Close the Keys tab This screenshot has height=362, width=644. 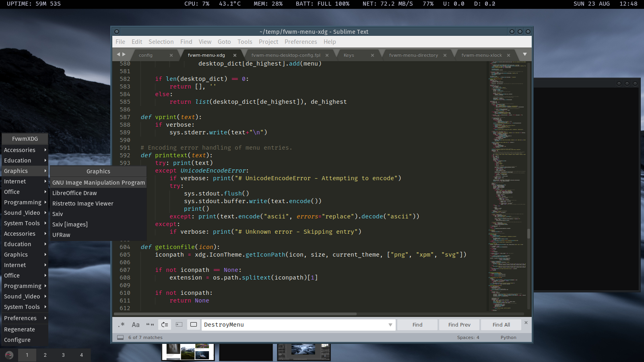372,56
